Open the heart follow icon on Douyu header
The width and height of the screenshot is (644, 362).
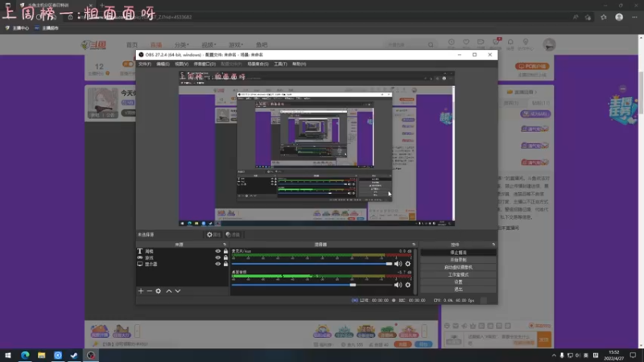(466, 43)
